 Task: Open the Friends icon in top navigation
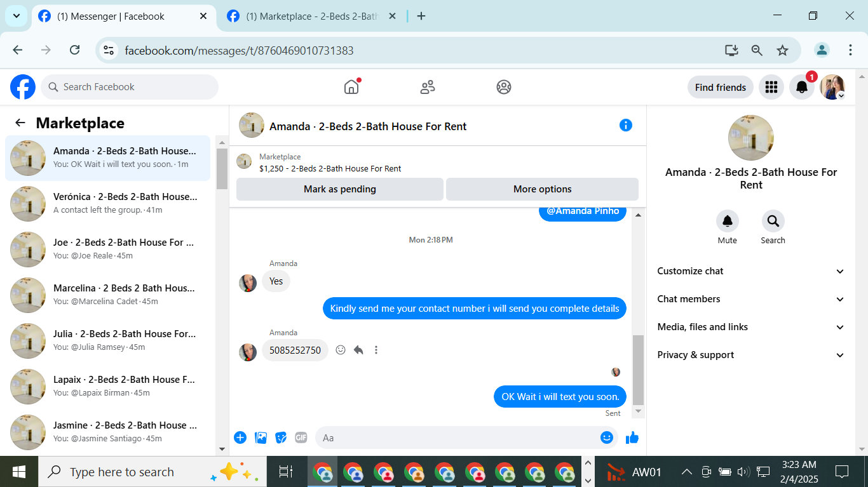(428, 87)
